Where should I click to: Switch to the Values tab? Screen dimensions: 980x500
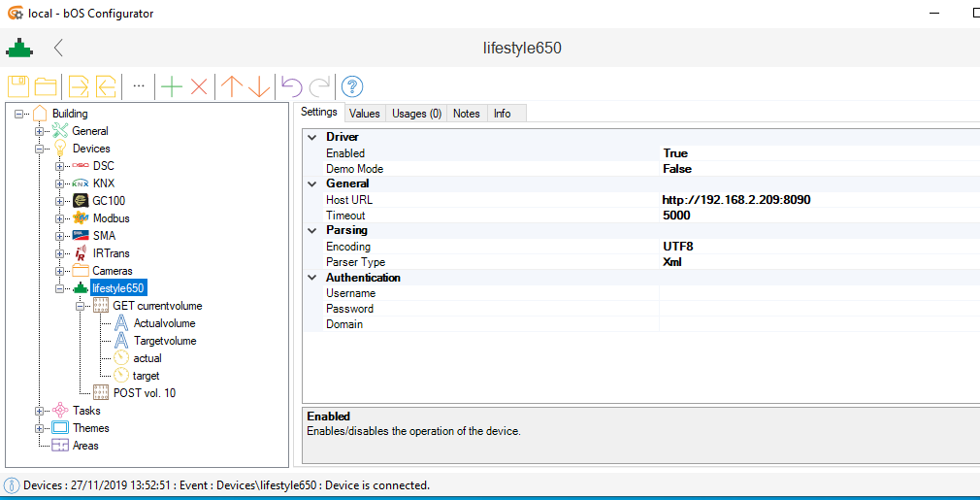click(x=365, y=114)
